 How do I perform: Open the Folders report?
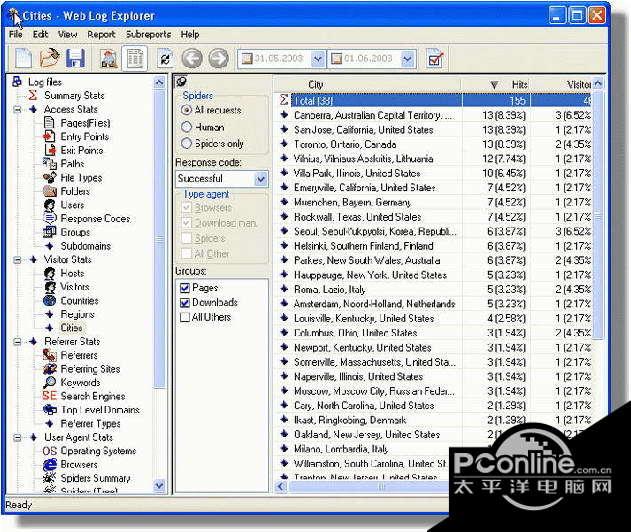75,191
